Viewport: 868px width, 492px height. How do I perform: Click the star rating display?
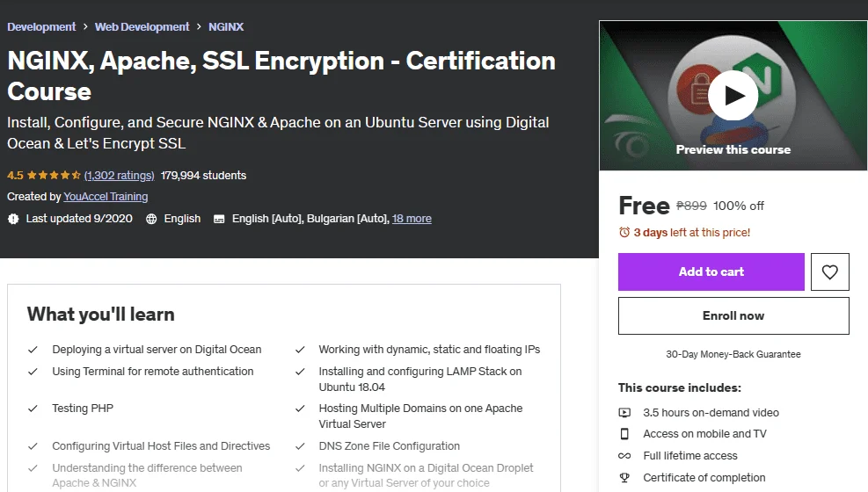click(x=54, y=175)
